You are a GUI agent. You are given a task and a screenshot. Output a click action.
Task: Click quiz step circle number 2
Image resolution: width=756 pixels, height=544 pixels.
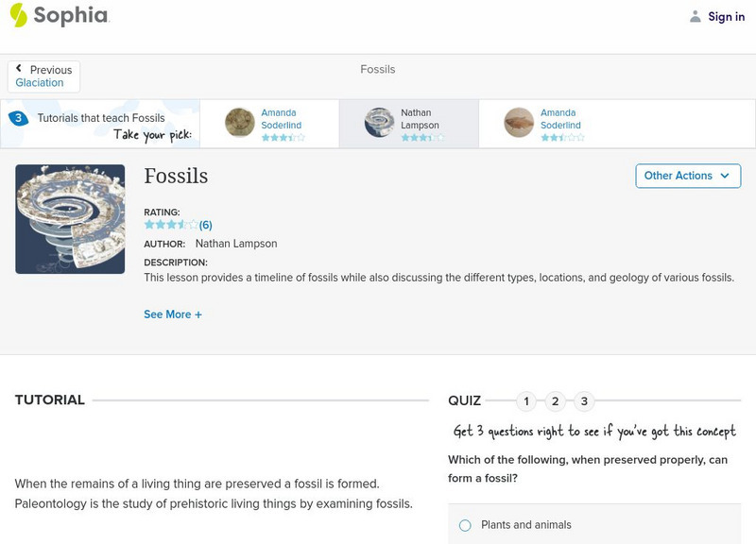coord(555,400)
